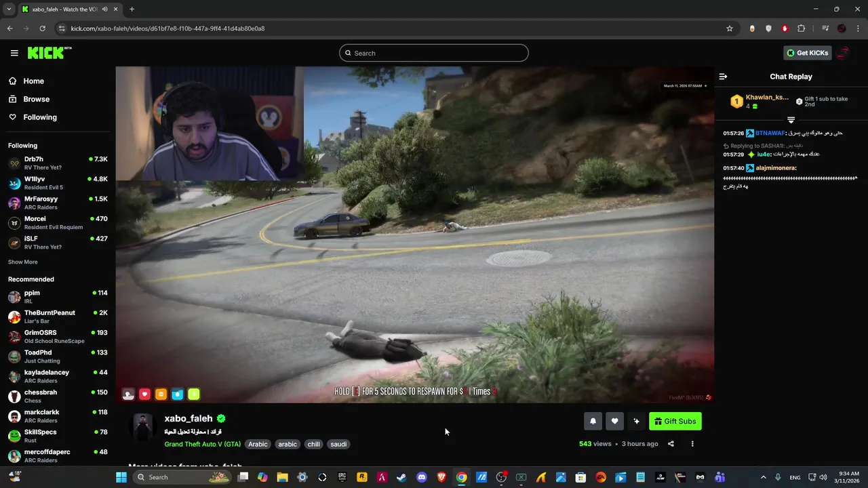Viewport: 868px width, 488px height.
Task: Open the red hand blocker extension
Action: pos(785,28)
